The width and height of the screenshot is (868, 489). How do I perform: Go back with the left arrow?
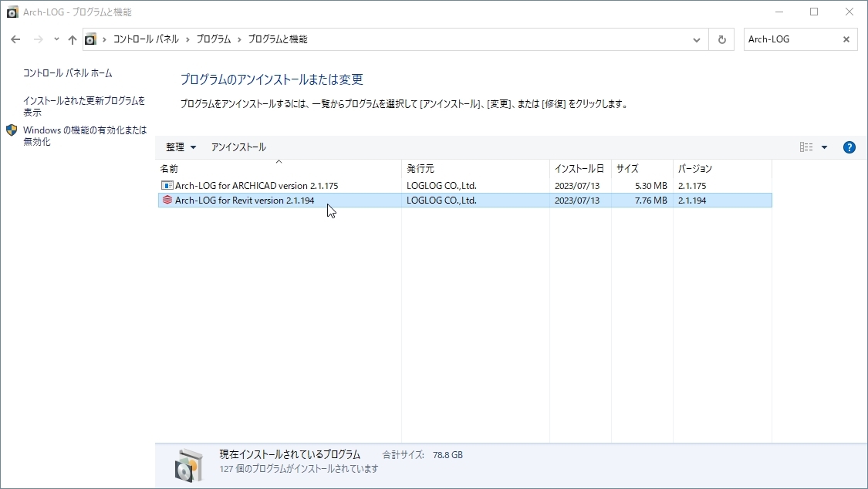pyautogui.click(x=15, y=39)
